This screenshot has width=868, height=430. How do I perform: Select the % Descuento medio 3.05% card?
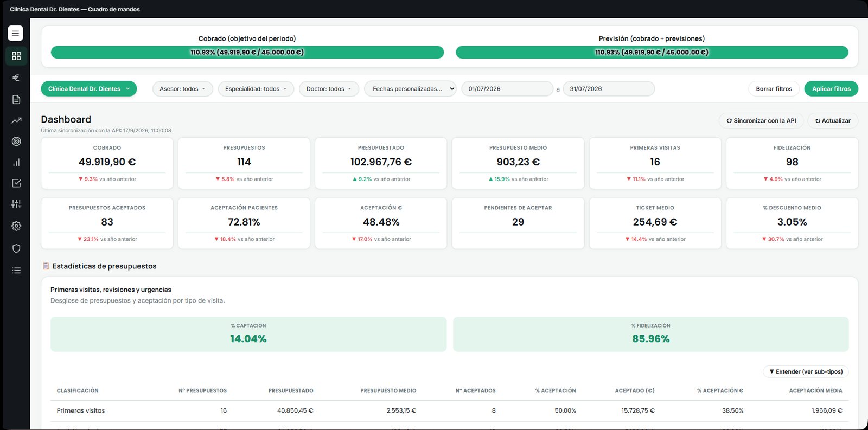tap(792, 223)
